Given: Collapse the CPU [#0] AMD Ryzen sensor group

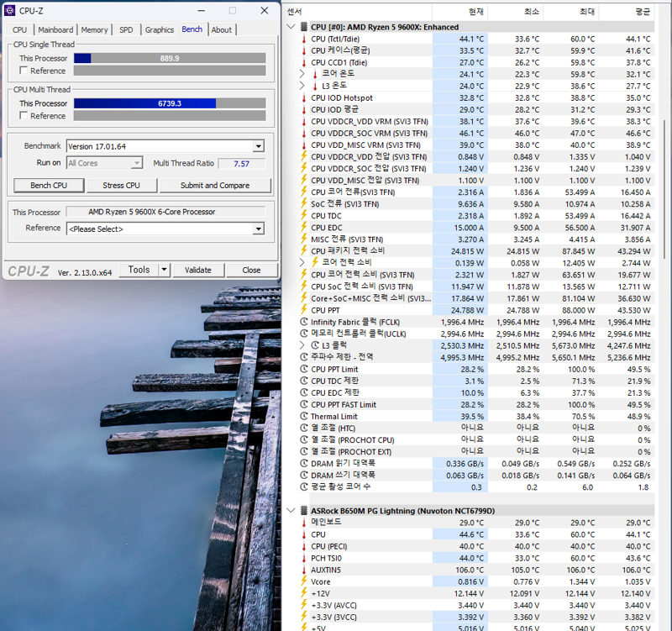Looking at the screenshot, I should pos(291,27).
